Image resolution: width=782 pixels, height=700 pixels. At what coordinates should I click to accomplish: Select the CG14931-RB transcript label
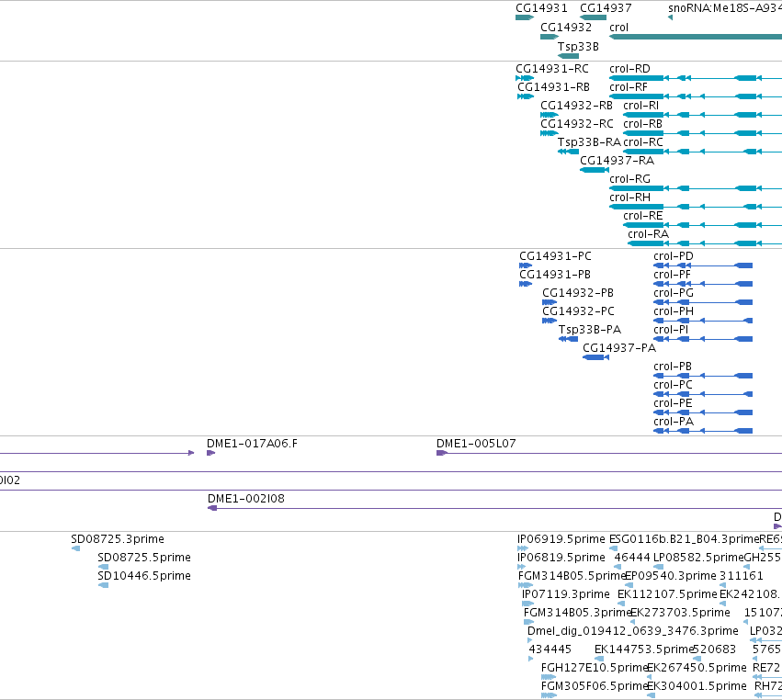tap(553, 87)
